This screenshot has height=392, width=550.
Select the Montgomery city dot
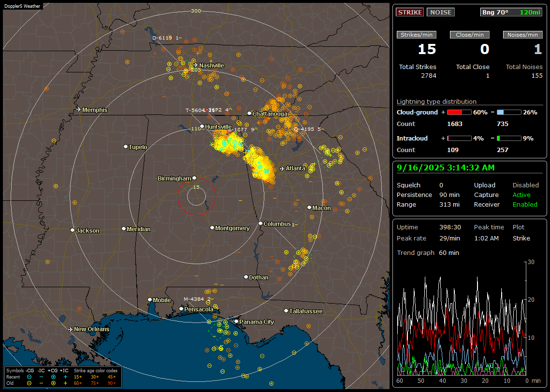pyautogui.click(x=212, y=228)
